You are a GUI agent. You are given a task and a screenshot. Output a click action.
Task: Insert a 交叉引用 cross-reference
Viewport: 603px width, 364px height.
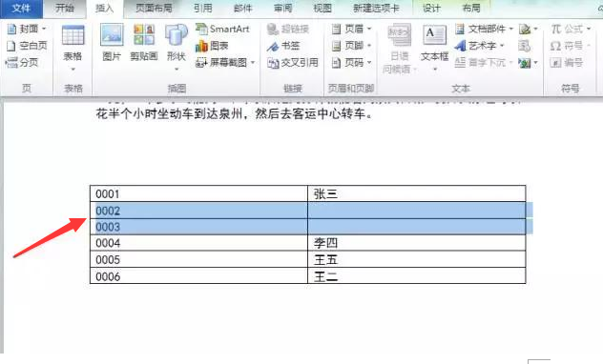point(293,63)
